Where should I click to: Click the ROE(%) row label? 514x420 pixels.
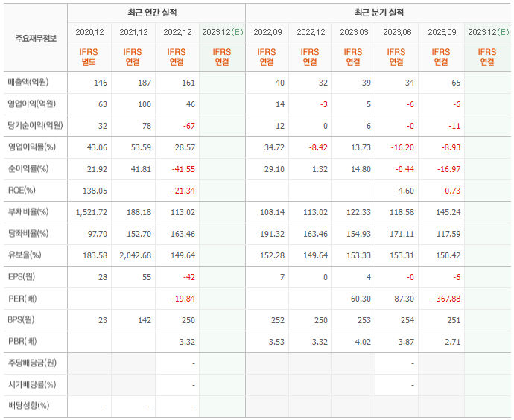pyautogui.click(x=22, y=191)
